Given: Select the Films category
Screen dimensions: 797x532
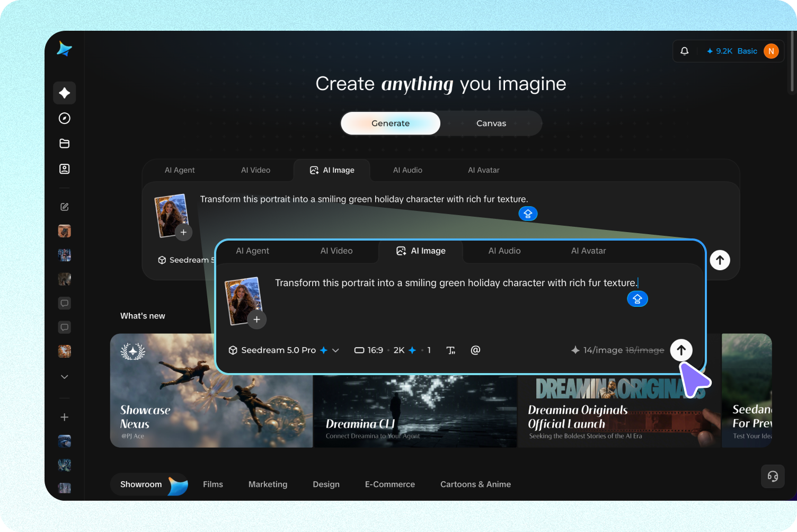Looking at the screenshot, I should tap(213, 484).
